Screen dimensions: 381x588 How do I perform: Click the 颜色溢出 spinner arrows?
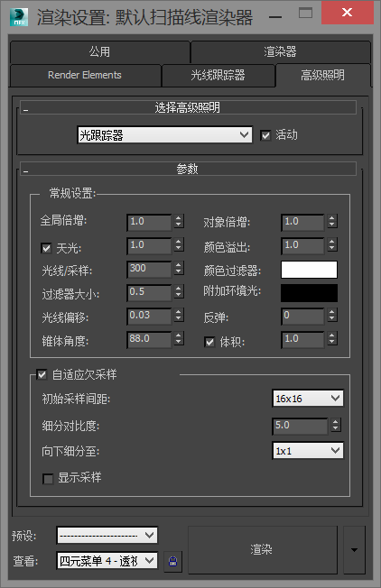point(332,245)
